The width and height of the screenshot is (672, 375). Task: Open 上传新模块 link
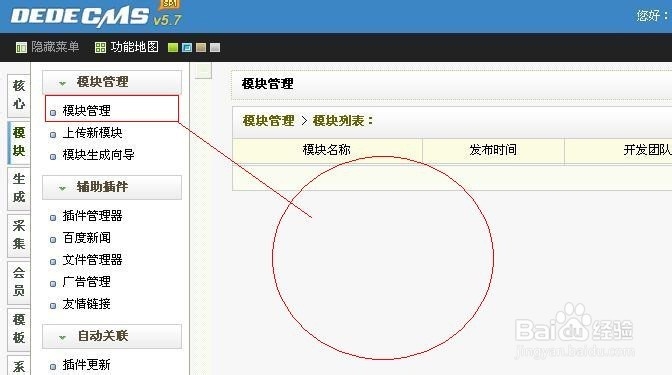coord(93,133)
